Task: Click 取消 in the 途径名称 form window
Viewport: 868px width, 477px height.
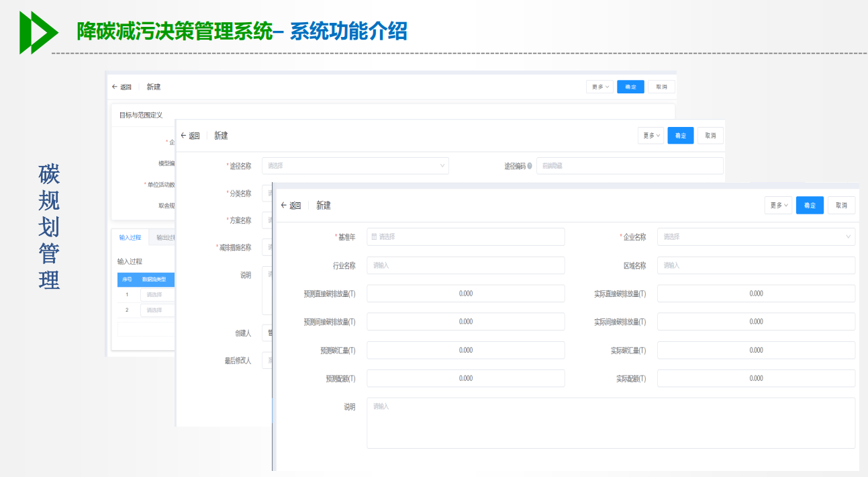Action: pyautogui.click(x=710, y=136)
